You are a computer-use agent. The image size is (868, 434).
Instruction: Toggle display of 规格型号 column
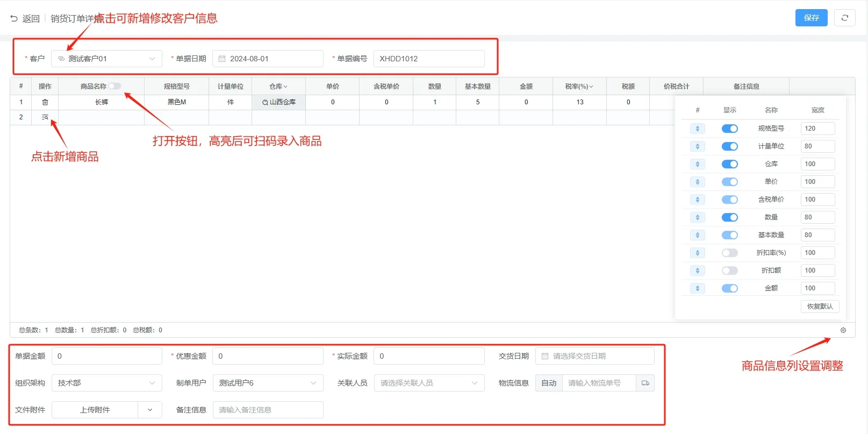click(730, 129)
